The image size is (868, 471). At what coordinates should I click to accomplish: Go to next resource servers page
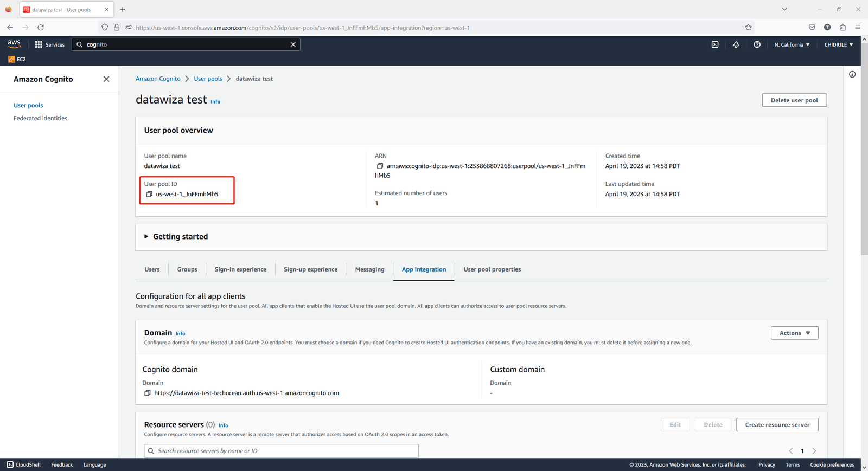[x=814, y=451]
